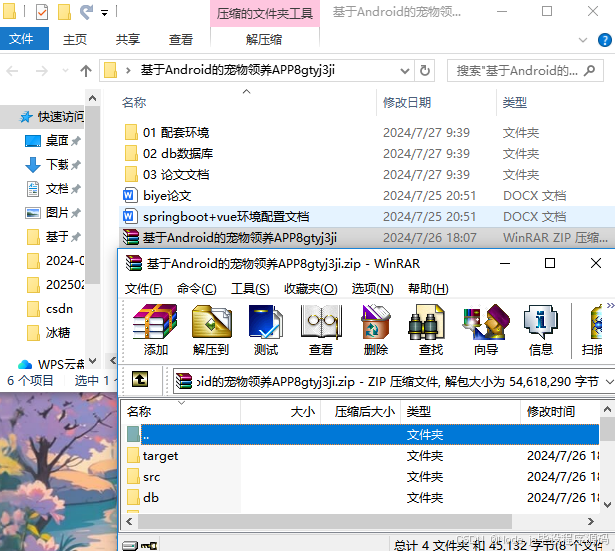Viewport: 615px width, 551px height.
Task: Open address bar history dropdown
Action: pyautogui.click(x=404, y=71)
